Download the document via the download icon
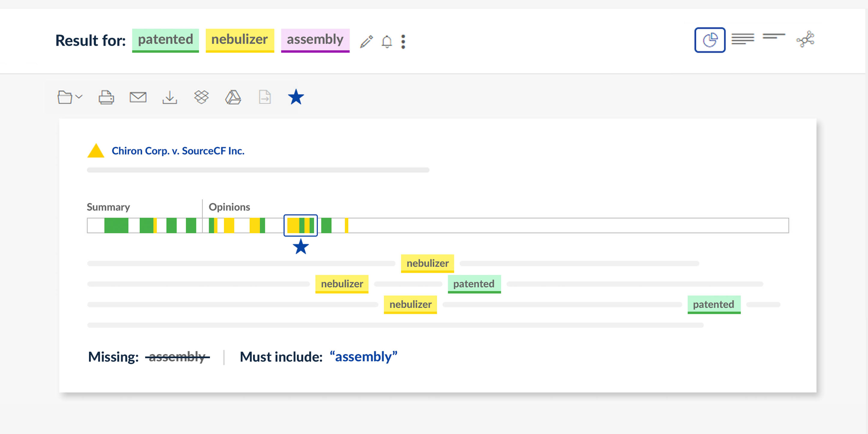The height and width of the screenshot is (434, 868). 170,97
